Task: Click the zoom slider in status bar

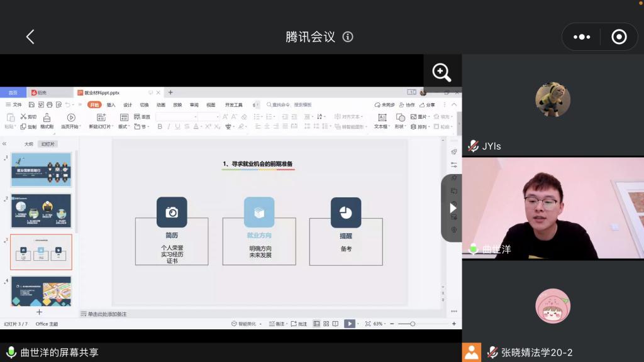Action: coord(413,324)
